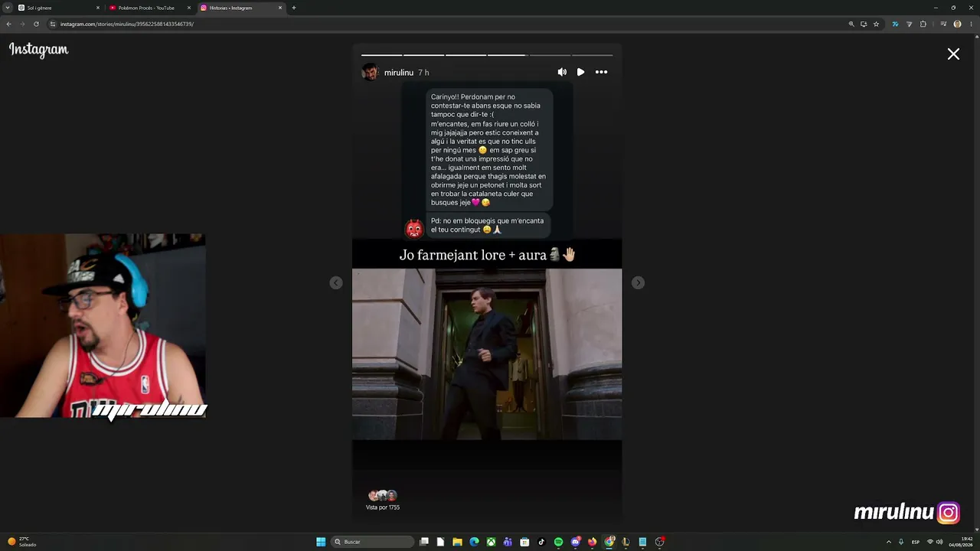
Task: Navigate back in the browser
Action: (x=8, y=24)
